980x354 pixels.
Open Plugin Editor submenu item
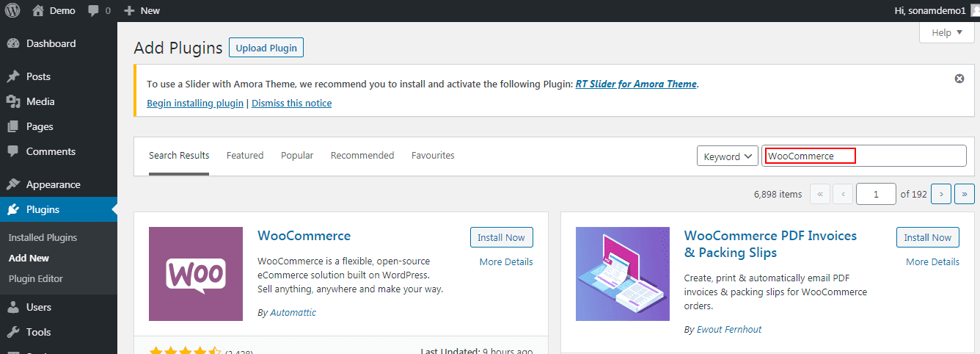[36, 278]
